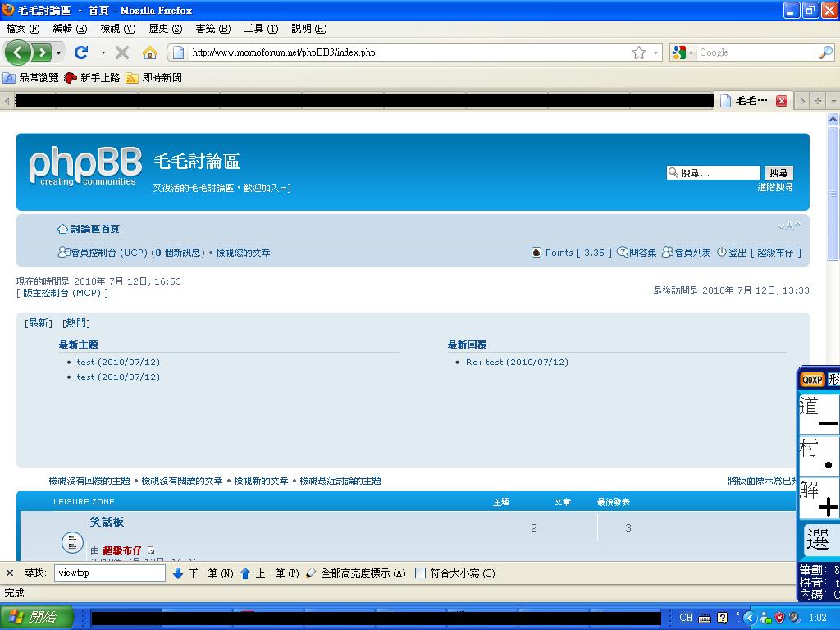This screenshot has height=630, width=840.
Task: Open the 問答集 FAQ link
Action: tap(637, 253)
